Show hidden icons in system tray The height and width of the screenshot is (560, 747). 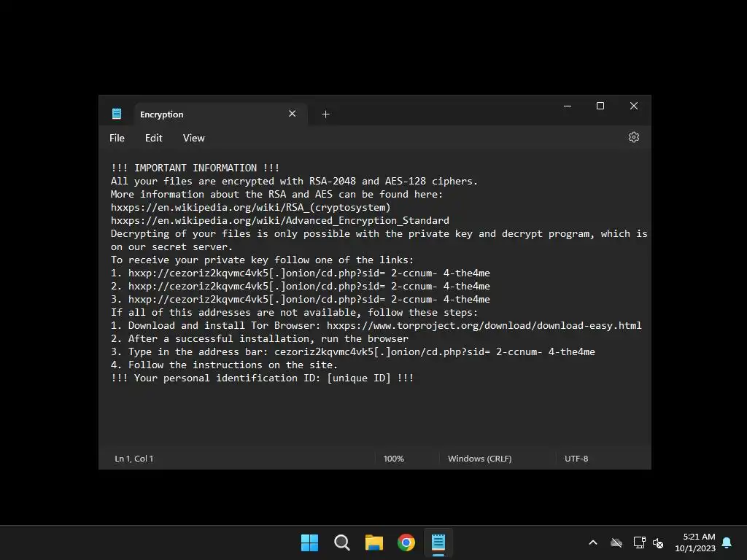(593, 542)
